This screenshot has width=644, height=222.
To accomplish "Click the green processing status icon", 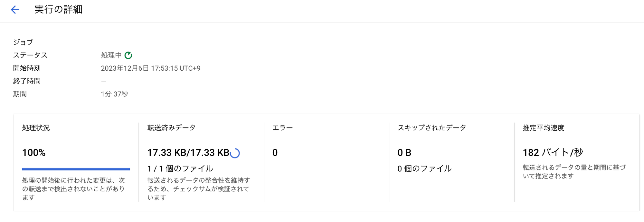I will 128,55.
